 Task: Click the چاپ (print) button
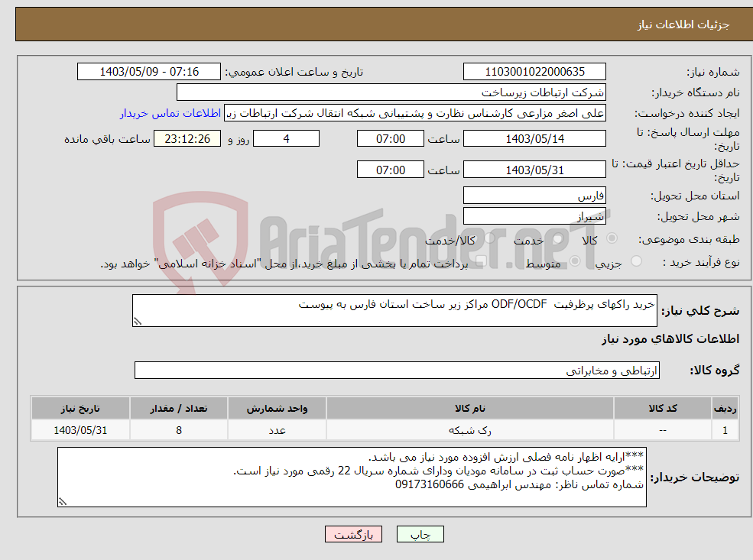pyautogui.click(x=420, y=534)
